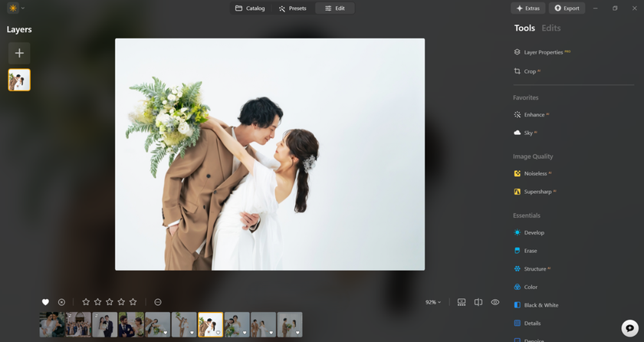644x342 pixels.
Task: Switch to the Presets tab
Action: click(292, 8)
